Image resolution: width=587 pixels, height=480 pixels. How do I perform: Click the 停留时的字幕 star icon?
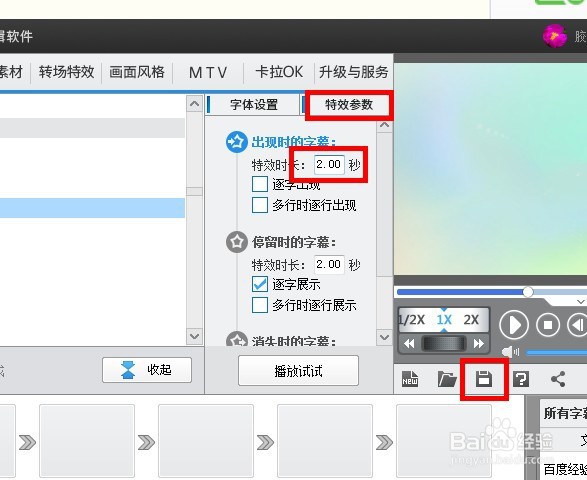coord(237,242)
